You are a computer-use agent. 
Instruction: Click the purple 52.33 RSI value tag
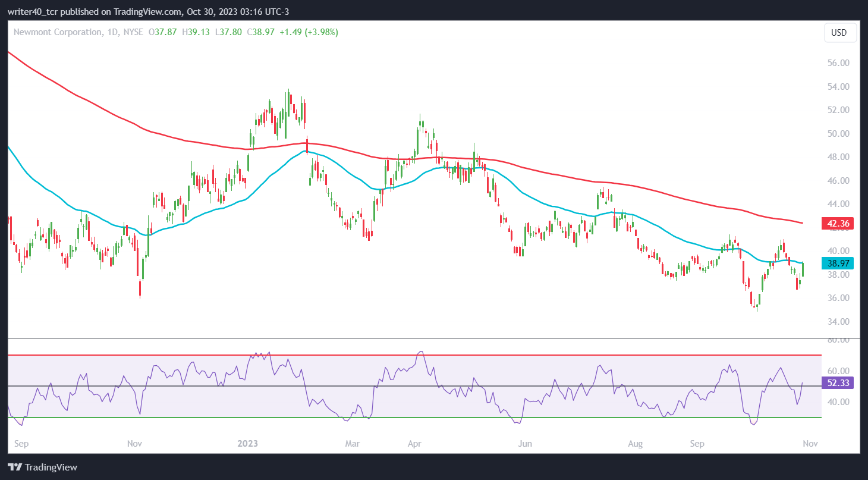837,383
